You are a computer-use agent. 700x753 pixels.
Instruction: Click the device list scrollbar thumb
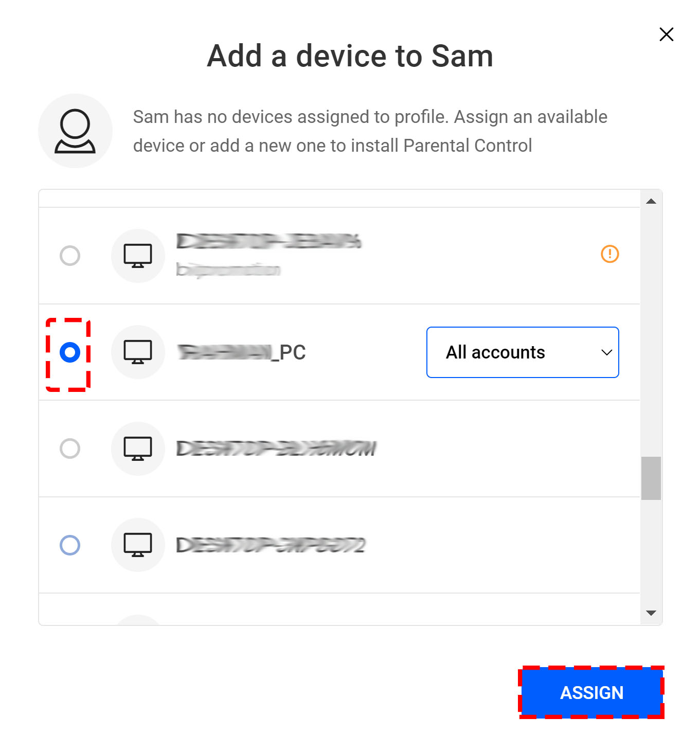coord(651,478)
